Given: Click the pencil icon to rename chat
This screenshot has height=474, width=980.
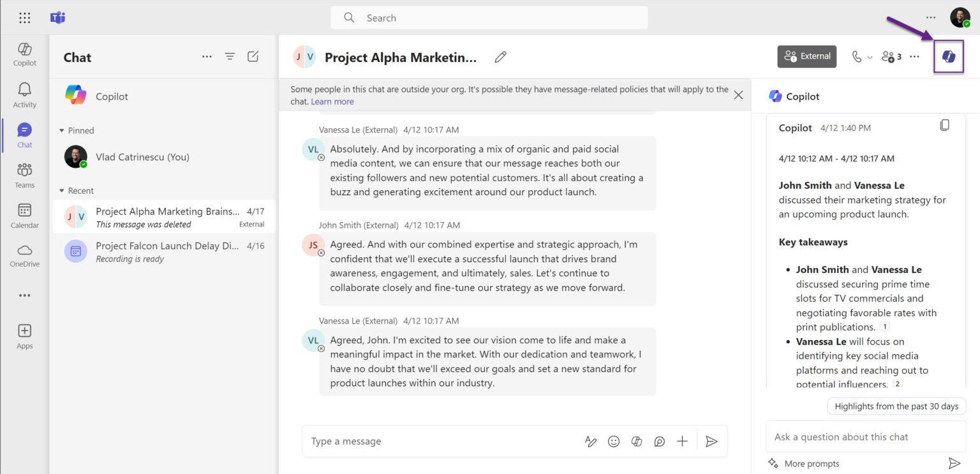Looking at the screenshot, I should 500,57.
